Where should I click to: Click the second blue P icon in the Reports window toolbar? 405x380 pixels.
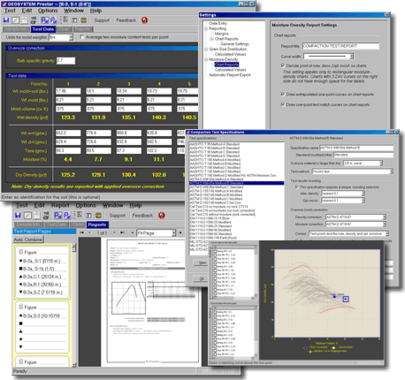pyautogui.click(x=67, y=215)
